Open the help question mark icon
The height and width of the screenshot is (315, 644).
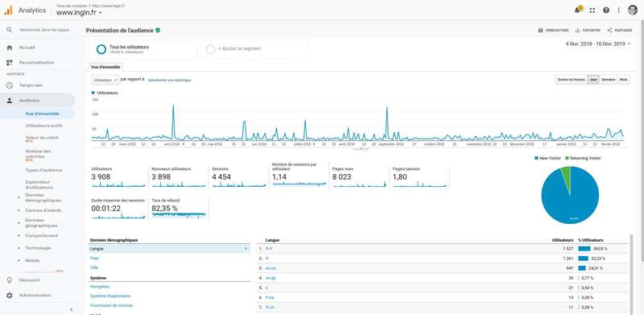click(606, 10)
